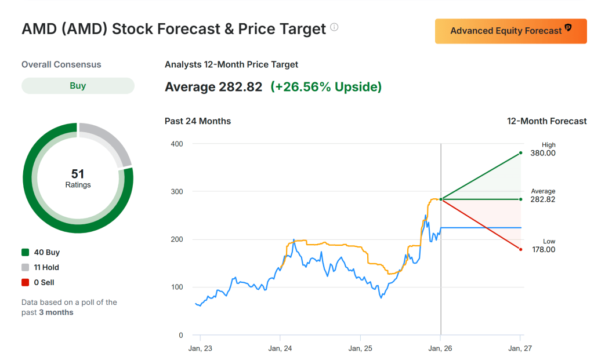This screenshot has height=364, width=594.
Task: Click the red dot at Low 178.00
Action: (x=521, y=249)
